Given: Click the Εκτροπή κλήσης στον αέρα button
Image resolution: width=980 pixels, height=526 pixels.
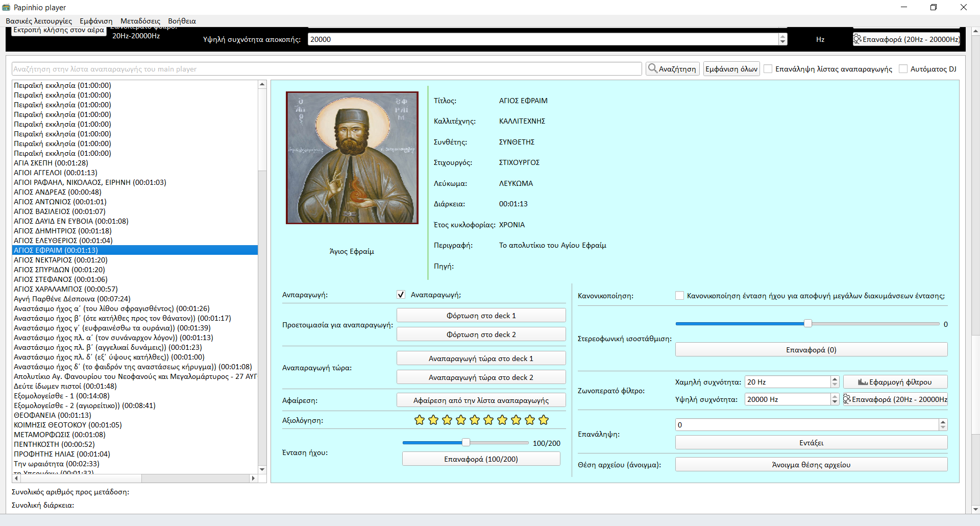Looking at the screenshot, I should pyautogui.click(x=59, y=30).
